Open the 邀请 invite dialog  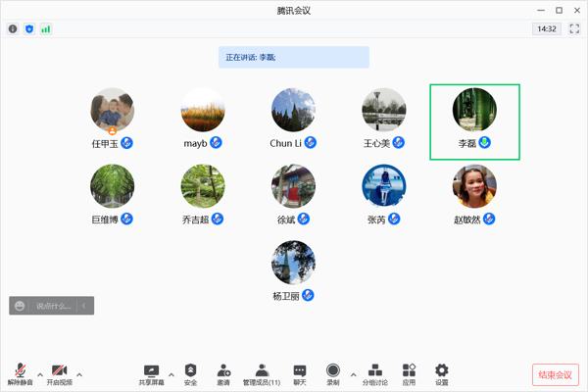(x=224, y=373)
